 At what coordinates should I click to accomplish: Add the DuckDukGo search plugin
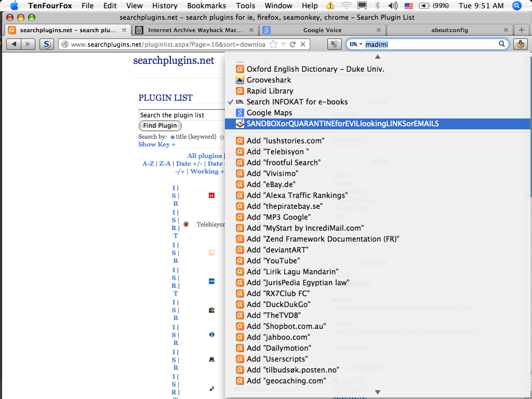tap(378, 304)
